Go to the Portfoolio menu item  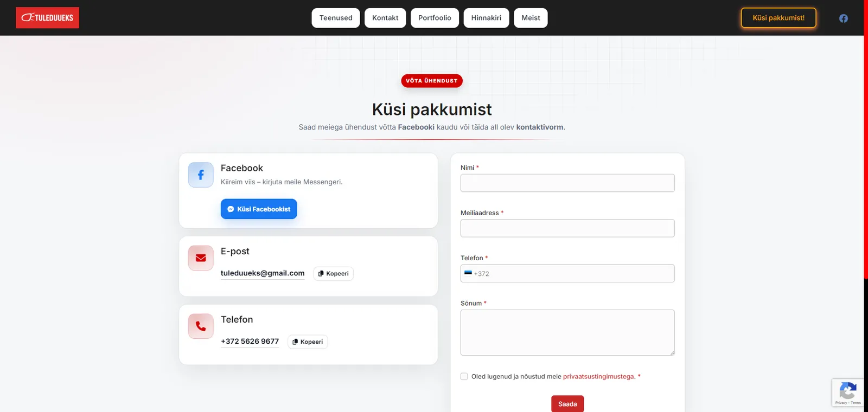pyautogui.click(x=435, y=18)
